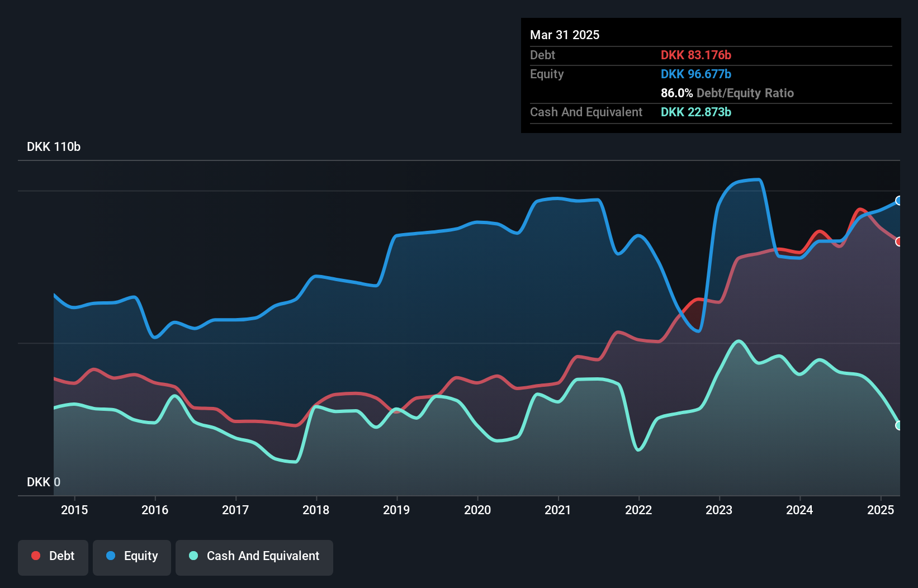918x588 pixels.
Task: Click the Mar 31 2025 tooltip date
Action: [x=565, y=35]
